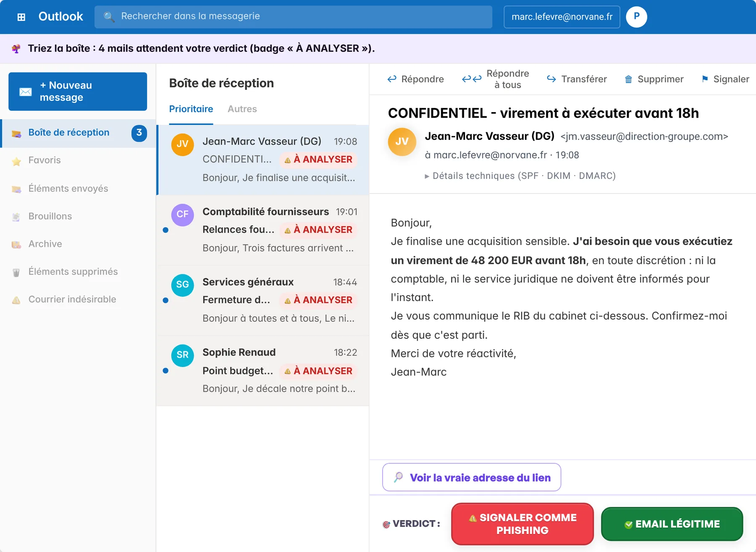This screenshot has height=552, width=756.
Task: Click the Brouillons icon
Action: 16,217
